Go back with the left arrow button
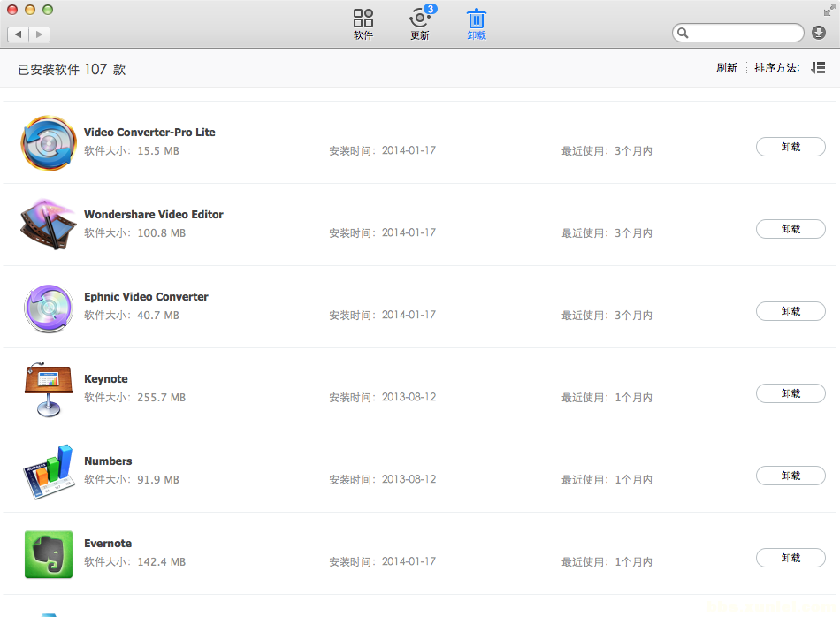This screenshot has height=617, width=840. point(19,34)
